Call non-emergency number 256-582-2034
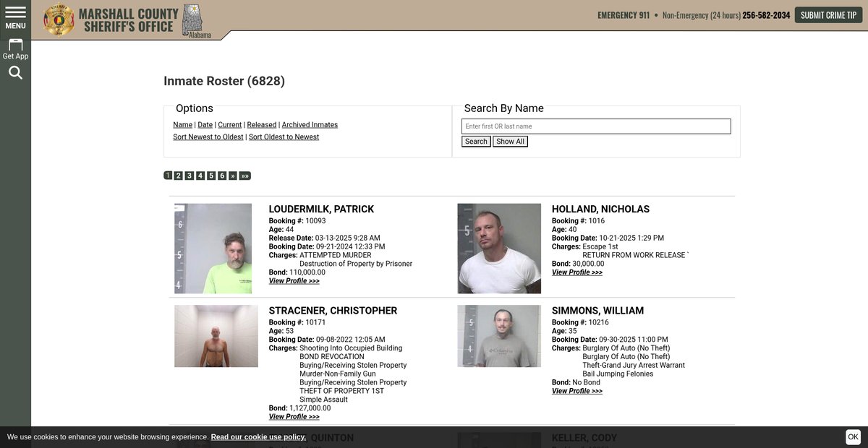 pyautogui.click(x=766, y=15)
